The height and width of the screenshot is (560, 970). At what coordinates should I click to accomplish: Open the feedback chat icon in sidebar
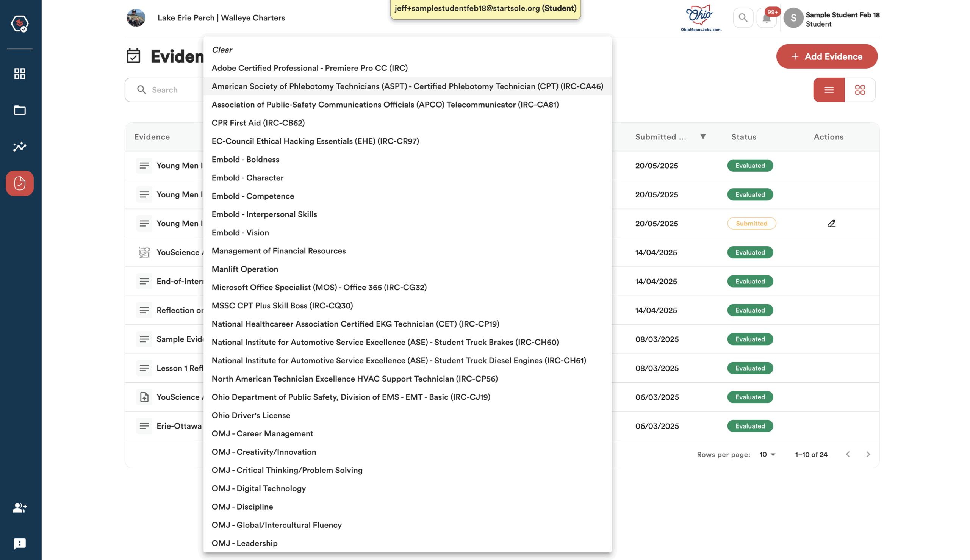click(x=20, y=543)
